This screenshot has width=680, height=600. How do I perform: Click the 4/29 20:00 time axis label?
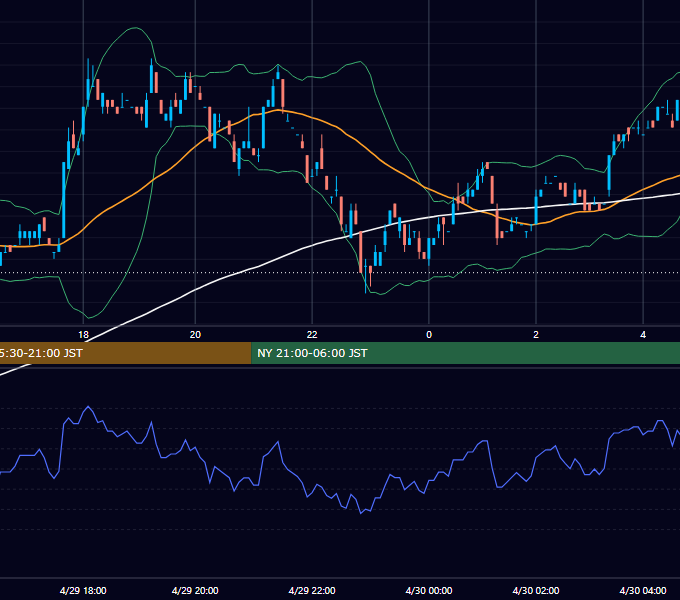[195, 590]
